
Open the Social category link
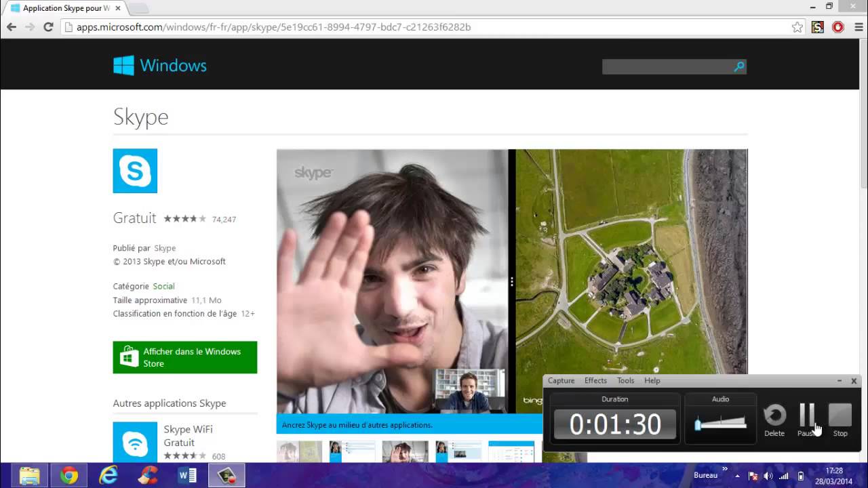click(x=163, y=286)
